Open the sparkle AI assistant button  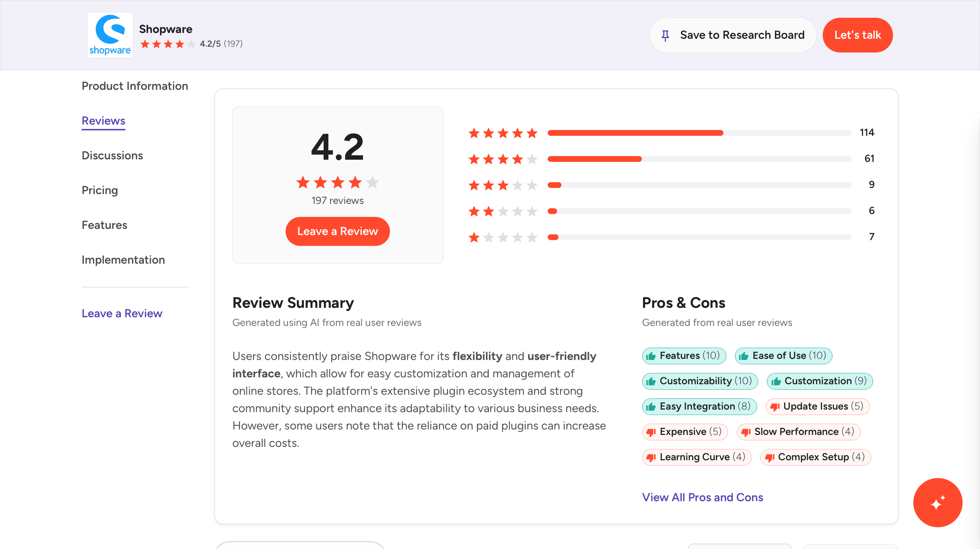[x=937, y=502]
